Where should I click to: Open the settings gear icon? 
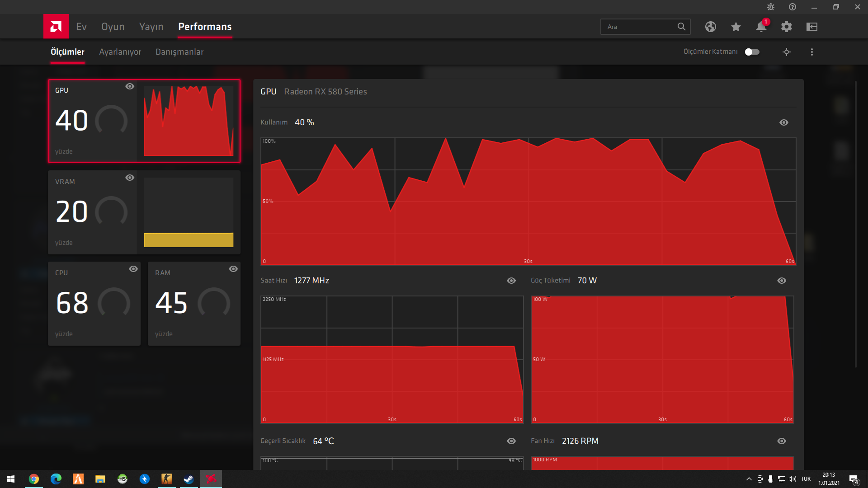tap(787, 27)
